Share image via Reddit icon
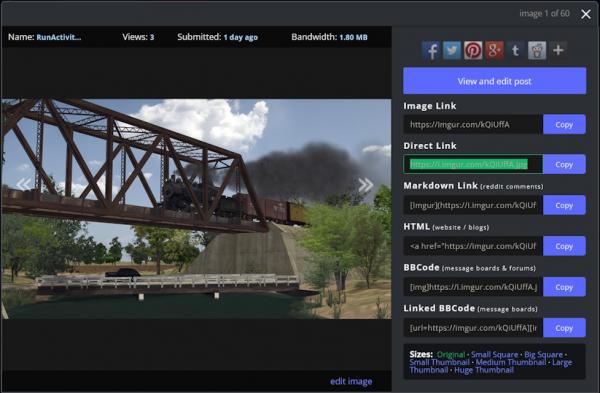 537,51
